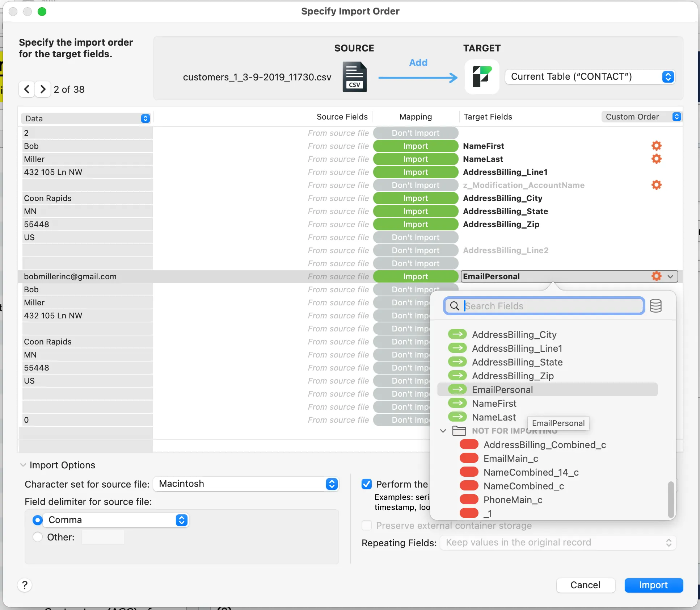Collapse the Import Options disclosure triangle
Image resolution: width=700 pixels, height=610 pixels.
pyautogui.click(x=23, y=465)
